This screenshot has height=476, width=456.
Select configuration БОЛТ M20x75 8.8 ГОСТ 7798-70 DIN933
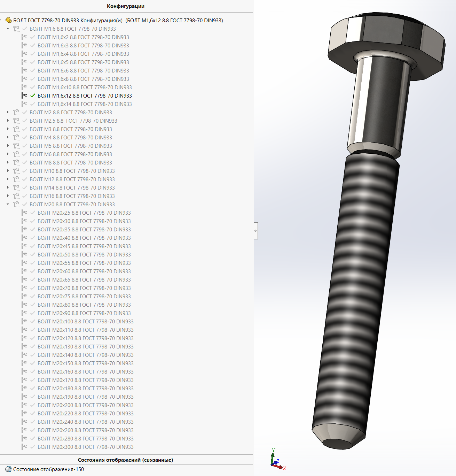[x=84, y=296]
